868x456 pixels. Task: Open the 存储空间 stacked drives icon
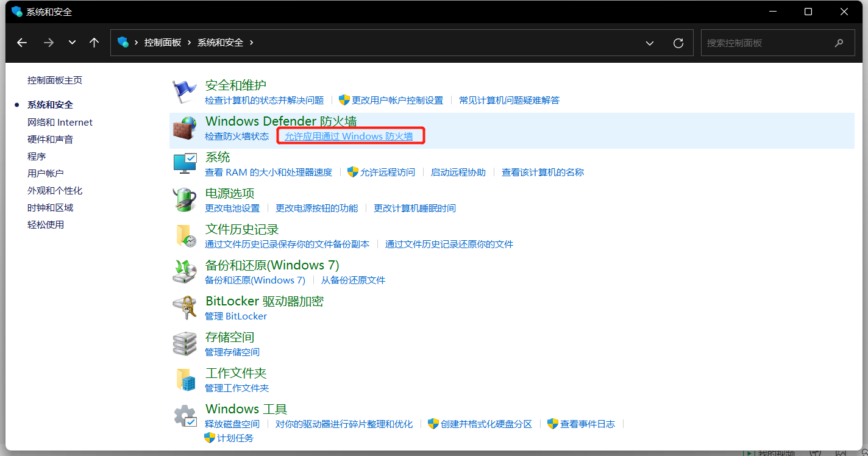(185, 344)
